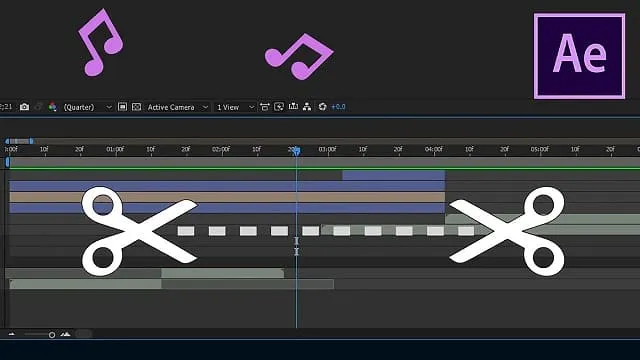
Task: Click the timeline zoom out mountain icon
Action: 12,334
